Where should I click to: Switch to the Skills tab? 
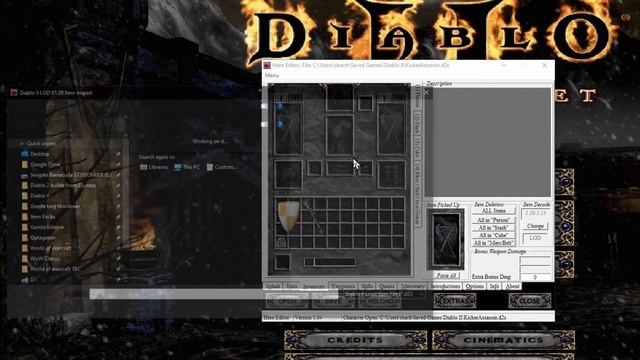point(367,286)
